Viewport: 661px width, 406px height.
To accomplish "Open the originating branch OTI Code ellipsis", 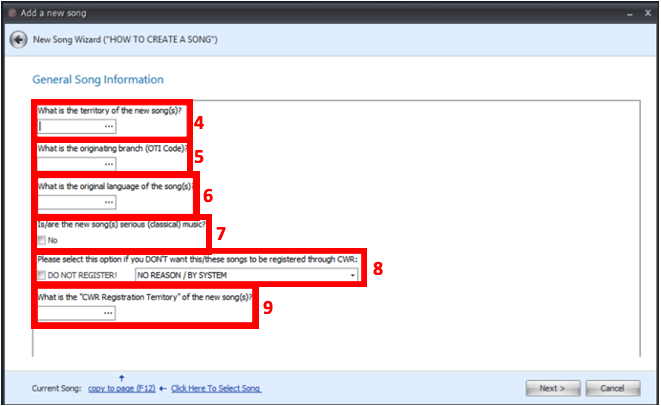I will pyautogui.click(x=108, y=164).
